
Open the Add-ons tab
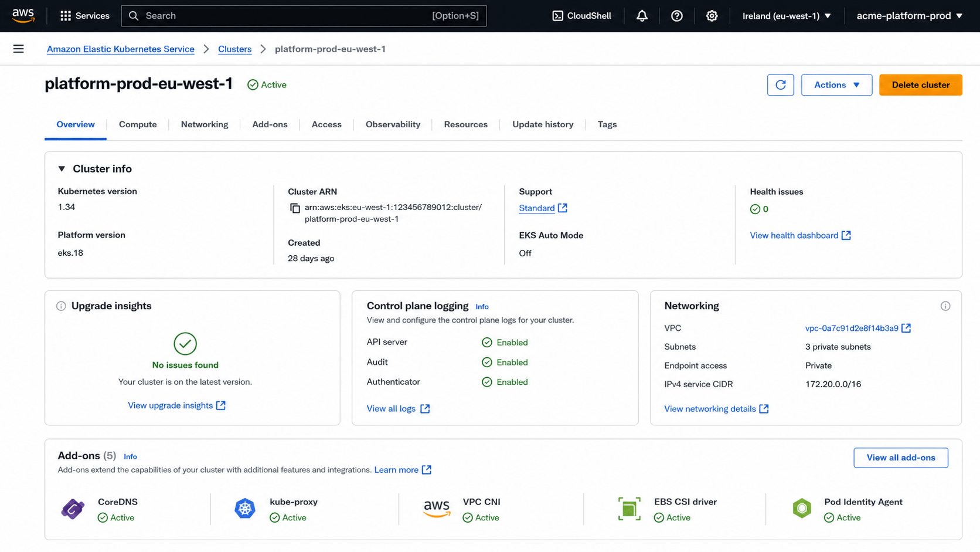[270, 124]
